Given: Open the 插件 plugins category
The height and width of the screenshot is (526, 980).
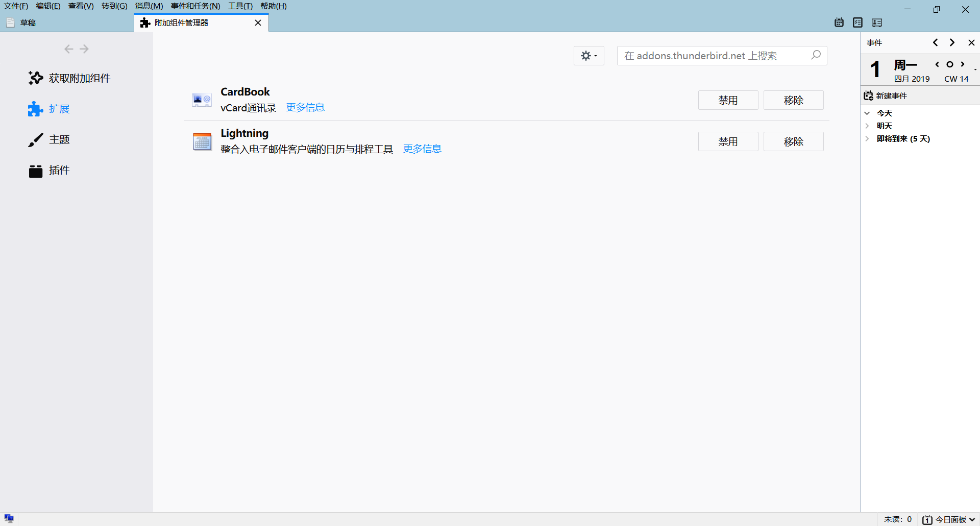Looking at the screenshot, I should (x=49, y=170).
